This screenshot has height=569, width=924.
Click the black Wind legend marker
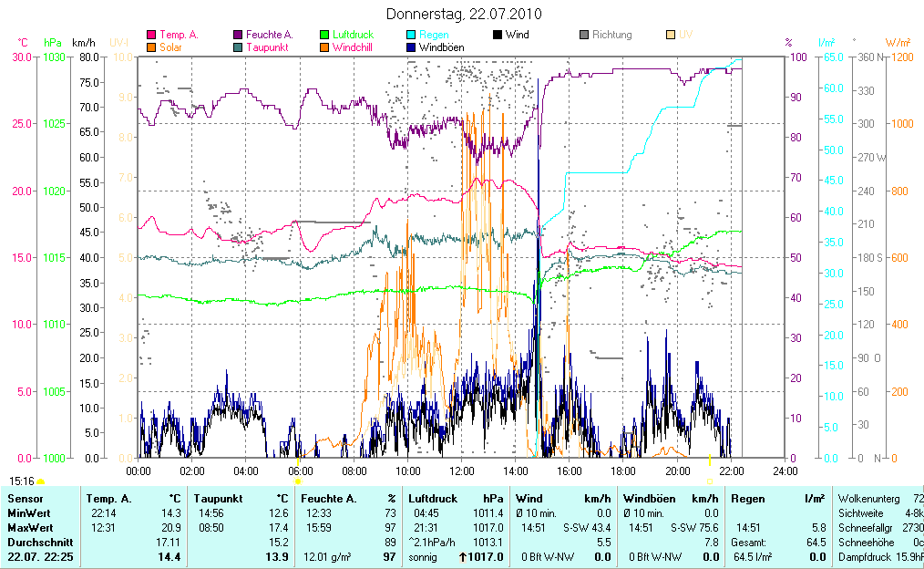pyautogui.click(x=498, y=35)
